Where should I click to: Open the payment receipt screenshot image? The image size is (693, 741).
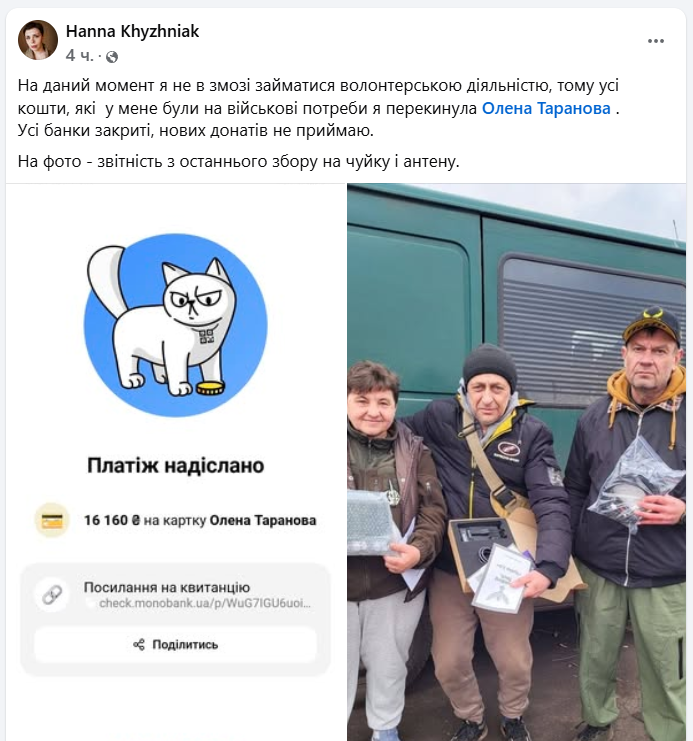tap(176, 462)
